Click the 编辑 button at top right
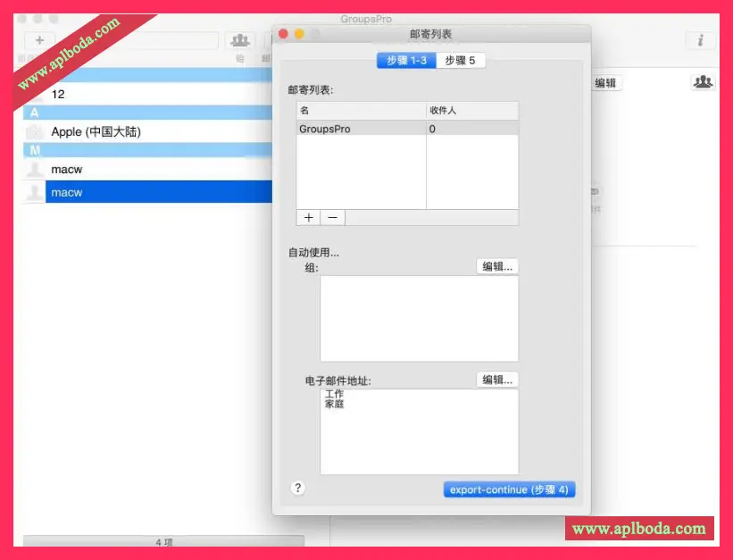This screenshot has width=733, height=560. pyautogui.click(x=604, y=81)
